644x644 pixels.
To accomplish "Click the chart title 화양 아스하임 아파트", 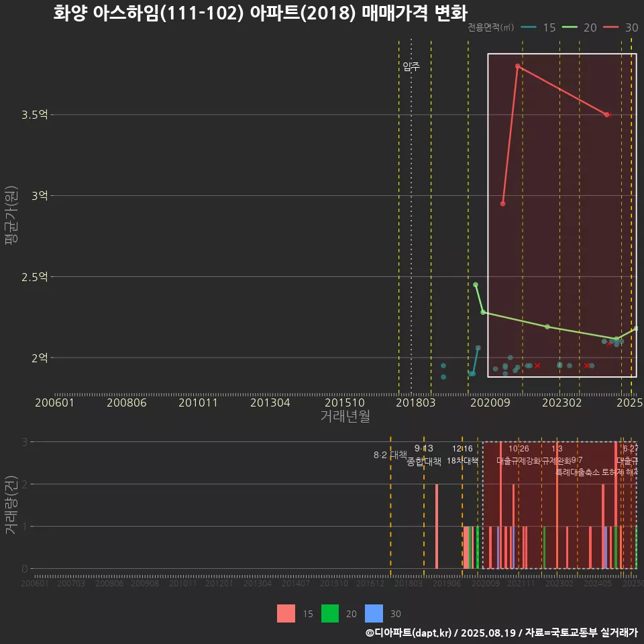I will click(x=260, y=13).
